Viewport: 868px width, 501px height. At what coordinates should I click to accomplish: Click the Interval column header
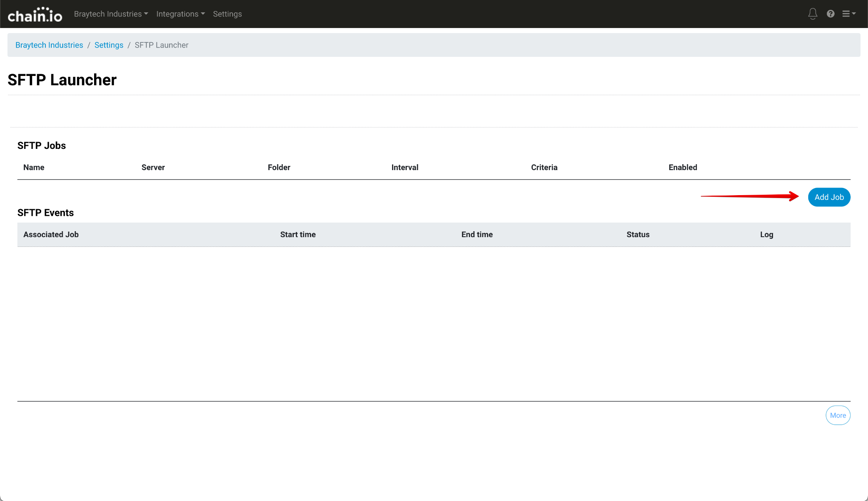(x=404, y=168)
